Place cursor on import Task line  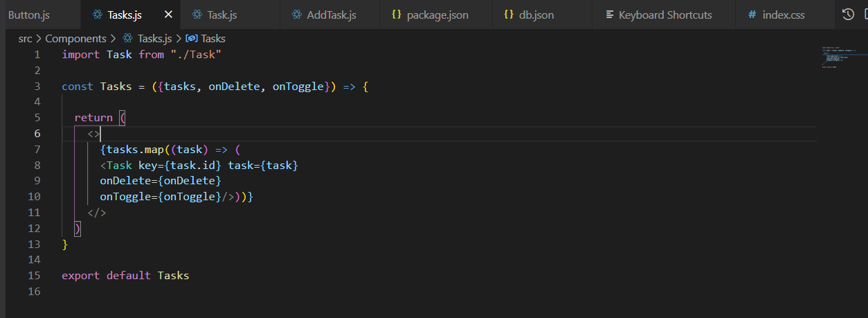coord(141,54)
